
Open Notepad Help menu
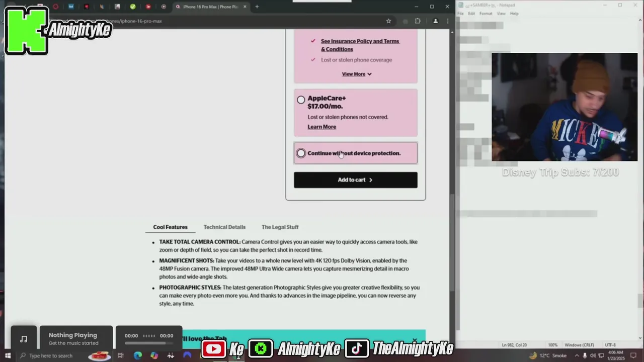[514, 14]
